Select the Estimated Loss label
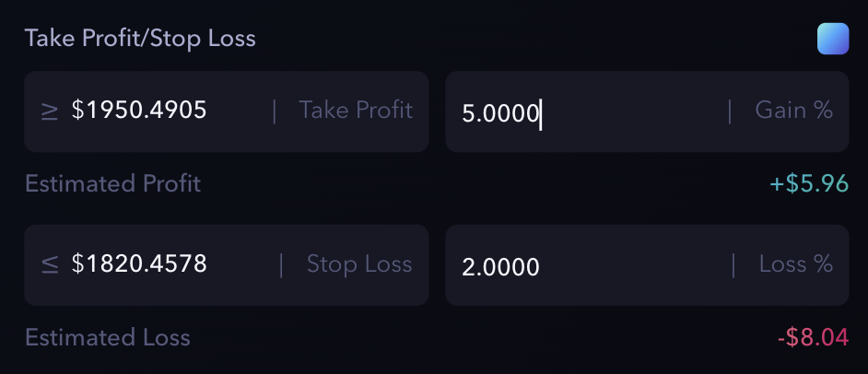Viewport: 868px width, 374px height. coord(107,337)
